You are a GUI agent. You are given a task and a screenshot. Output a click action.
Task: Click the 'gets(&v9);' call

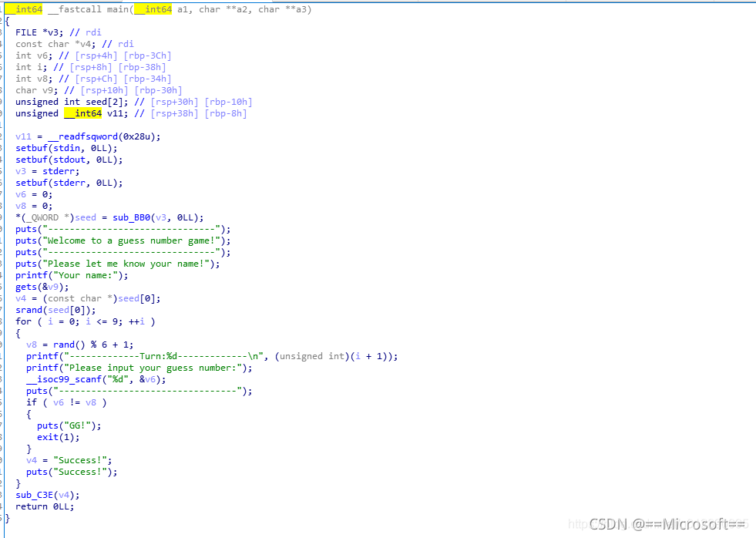[42, 287]
